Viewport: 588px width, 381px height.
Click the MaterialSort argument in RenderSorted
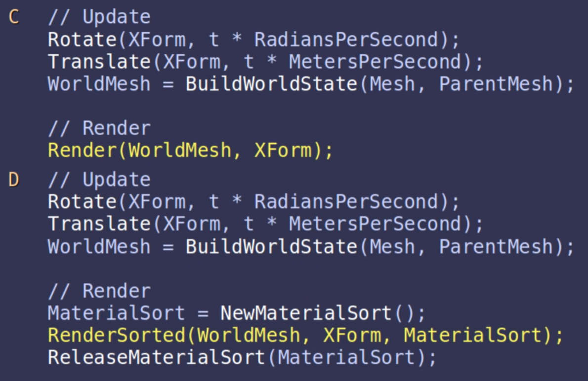(473, 335)
